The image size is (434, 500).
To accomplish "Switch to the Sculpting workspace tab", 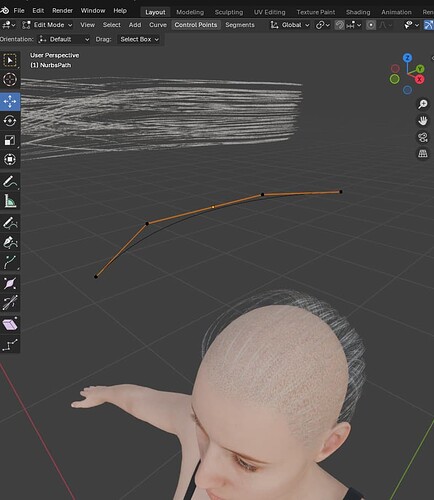I will pyautogui.click(x=229, y=12).
